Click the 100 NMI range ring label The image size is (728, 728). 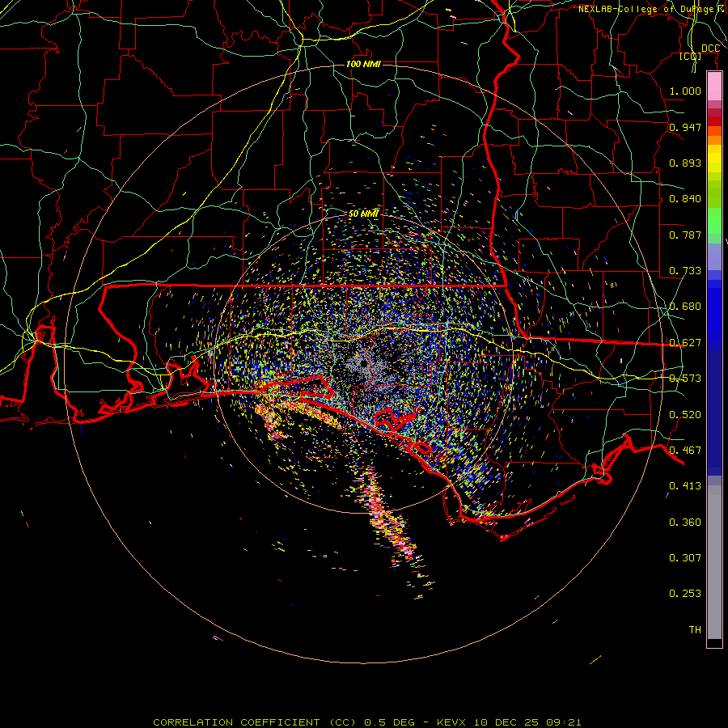click(x=363, y=64)
